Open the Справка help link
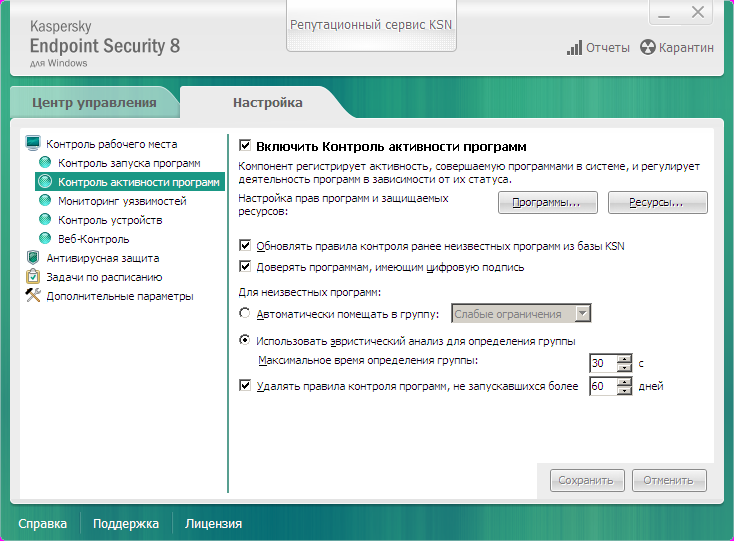This screenshot has width=734, height=541. 43,524
